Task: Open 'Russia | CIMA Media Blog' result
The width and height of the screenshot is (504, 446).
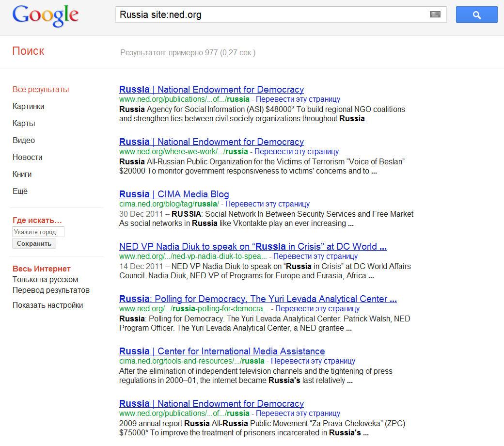Action: coord(174,194)
